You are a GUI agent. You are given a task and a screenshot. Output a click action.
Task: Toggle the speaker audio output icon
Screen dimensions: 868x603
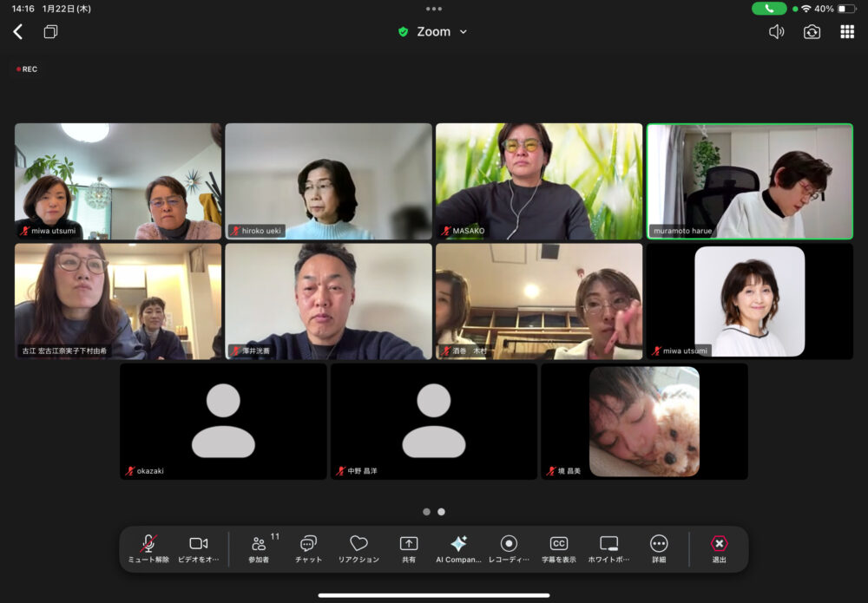coord(776,32)
